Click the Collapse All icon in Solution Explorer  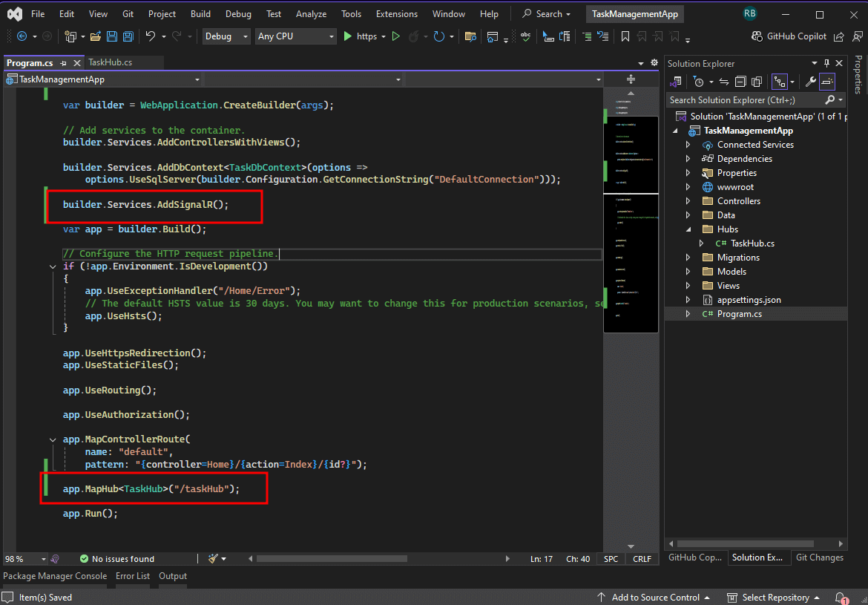[740, 82]
